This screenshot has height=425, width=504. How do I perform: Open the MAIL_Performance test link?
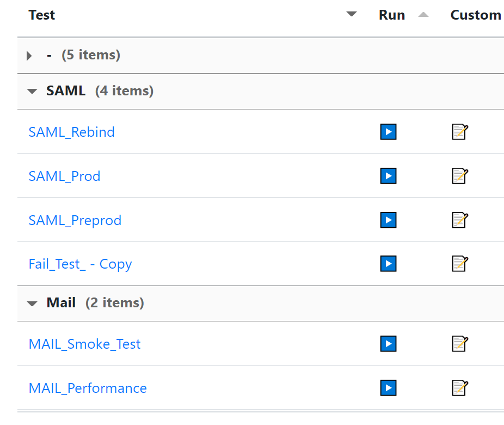coord(88,388)
